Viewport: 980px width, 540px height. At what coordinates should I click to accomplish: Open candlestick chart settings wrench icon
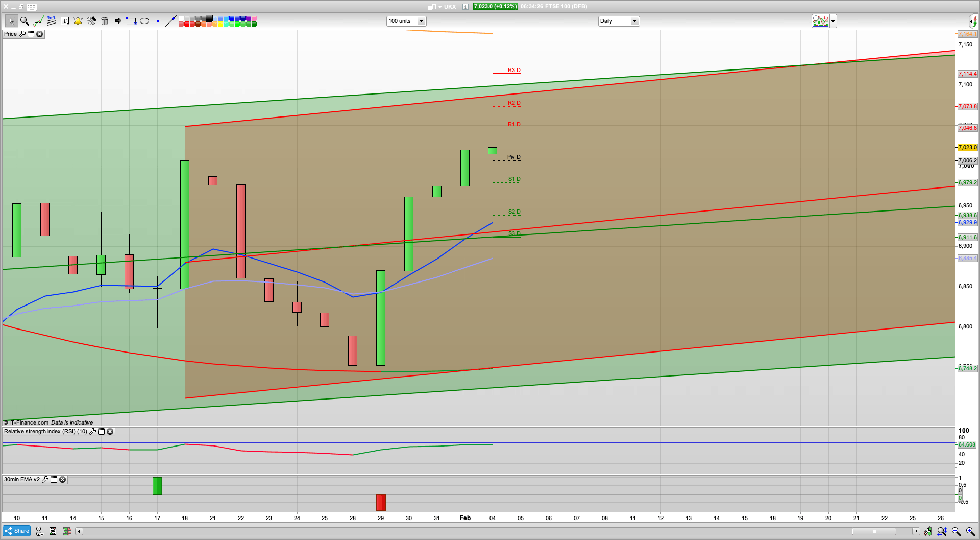tap(927, 531)
